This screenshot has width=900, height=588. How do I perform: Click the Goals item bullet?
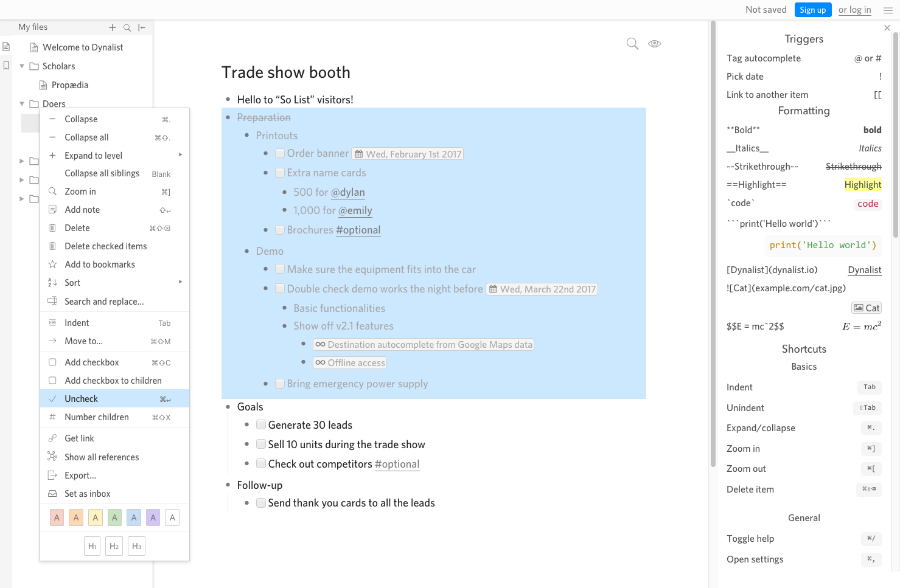(228, 407)
